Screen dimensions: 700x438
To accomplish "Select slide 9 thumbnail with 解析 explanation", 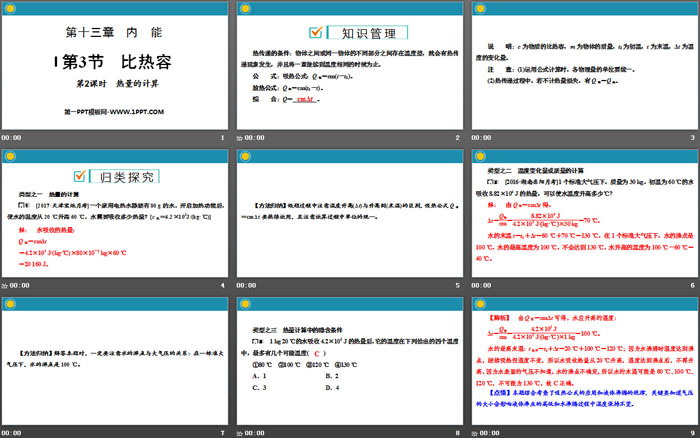I will (x=585, y=361).
